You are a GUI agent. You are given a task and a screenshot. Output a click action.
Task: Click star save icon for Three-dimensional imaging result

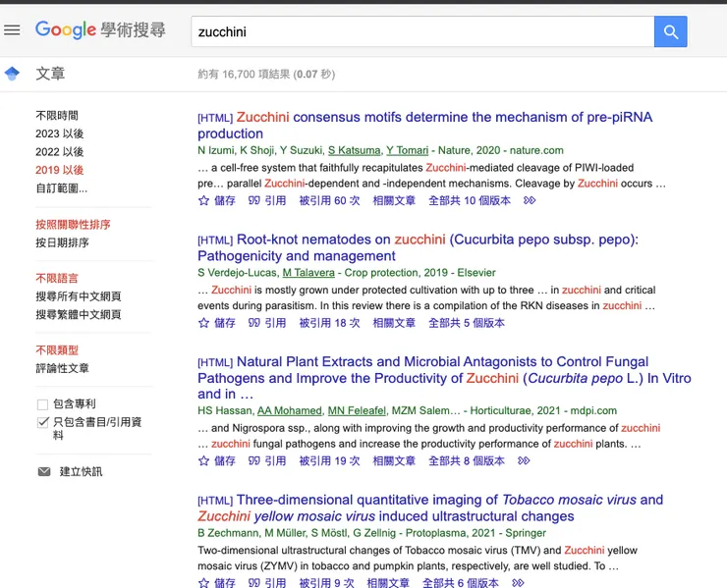coord(203,583)
